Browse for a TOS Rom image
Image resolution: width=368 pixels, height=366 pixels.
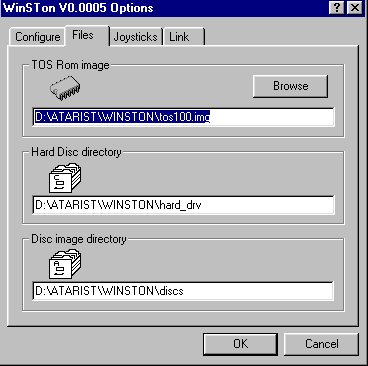click(290, 86)
